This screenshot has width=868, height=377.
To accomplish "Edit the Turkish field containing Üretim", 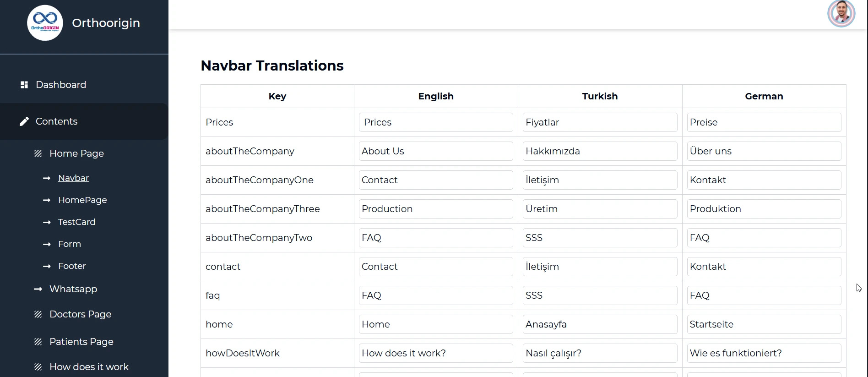I will click(600, 209).
